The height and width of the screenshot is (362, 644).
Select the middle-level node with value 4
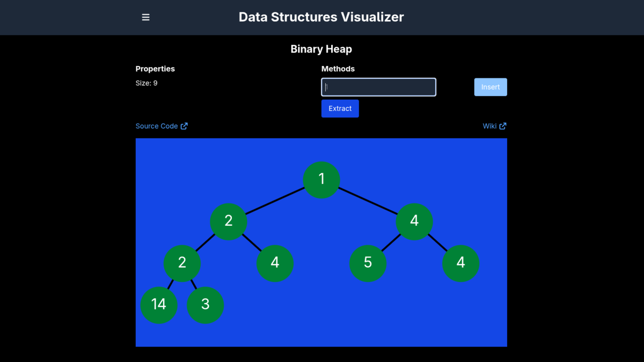click(x=275, y=263)
